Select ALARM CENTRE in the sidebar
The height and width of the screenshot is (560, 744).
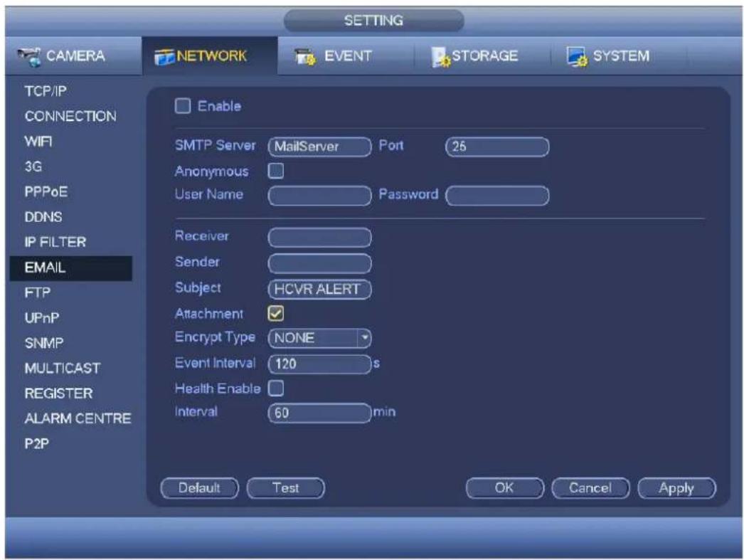(x=78, y=418)
